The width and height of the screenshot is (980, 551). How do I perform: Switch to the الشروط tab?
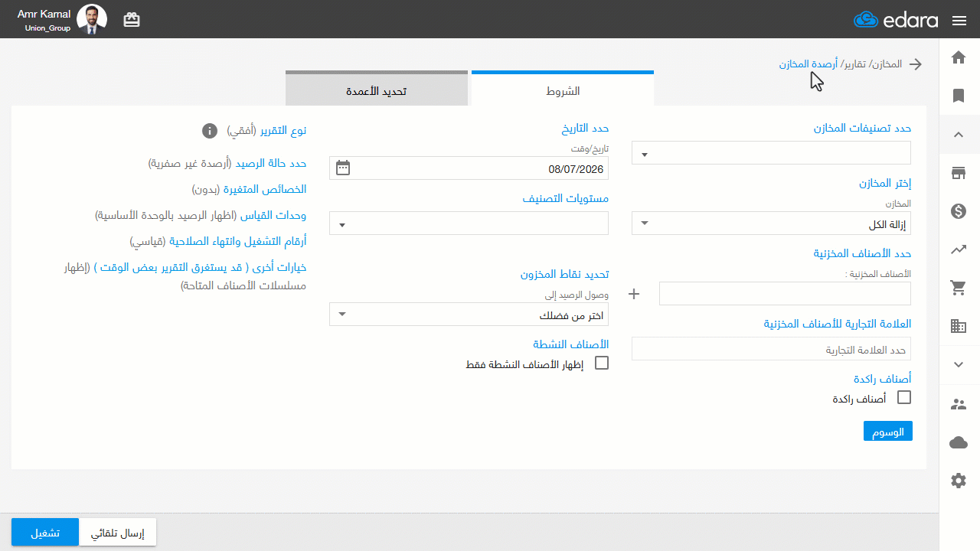[x=563, y=90]
